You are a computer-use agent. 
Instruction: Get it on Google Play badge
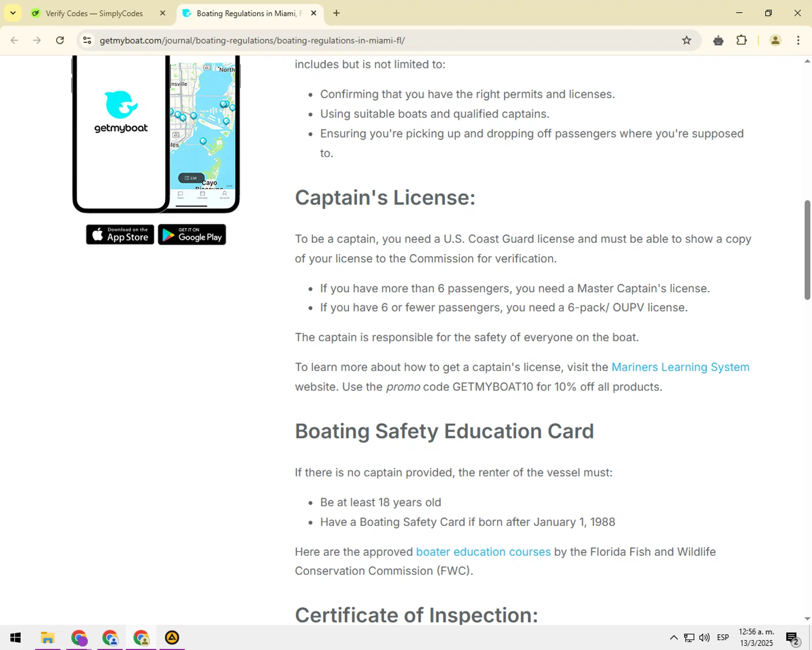point(192,235)
